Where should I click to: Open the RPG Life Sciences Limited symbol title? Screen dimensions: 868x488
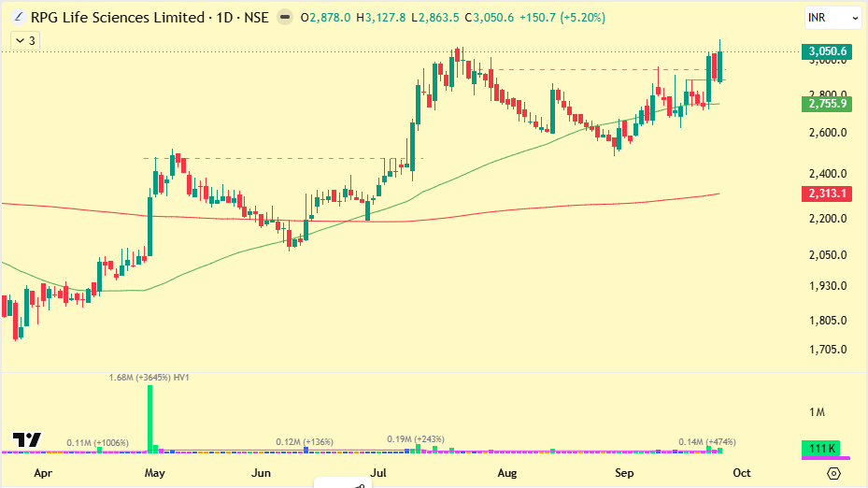(x=149, y=18)
